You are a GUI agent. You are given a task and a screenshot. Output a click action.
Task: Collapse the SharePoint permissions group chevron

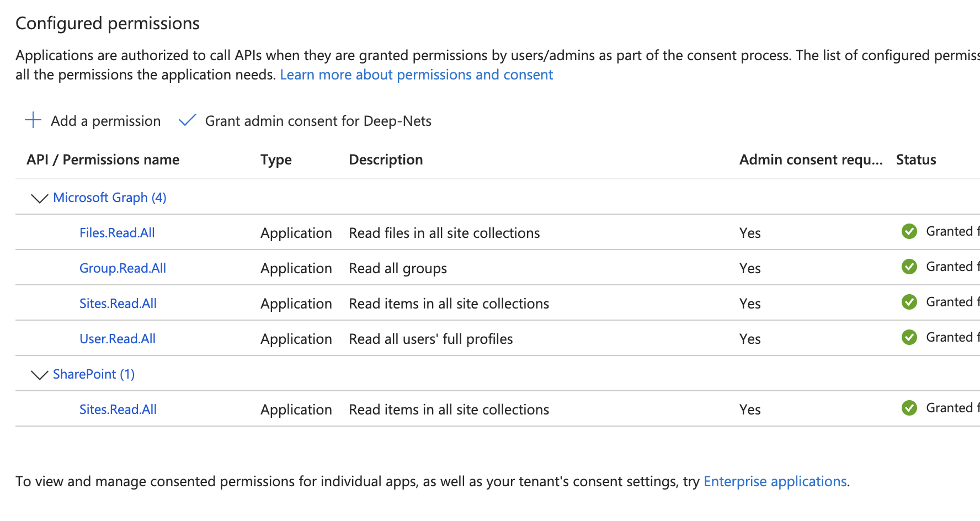(40, 375)
